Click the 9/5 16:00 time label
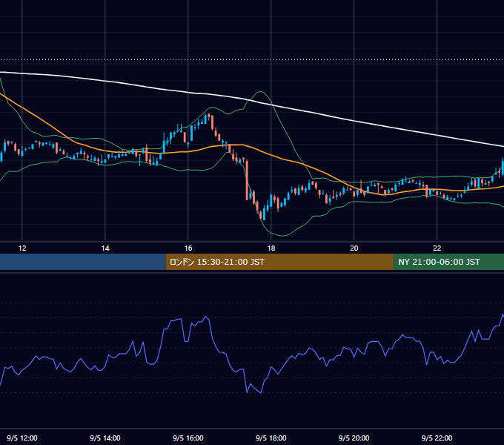 pyautogui.click(x=188, y=438)
